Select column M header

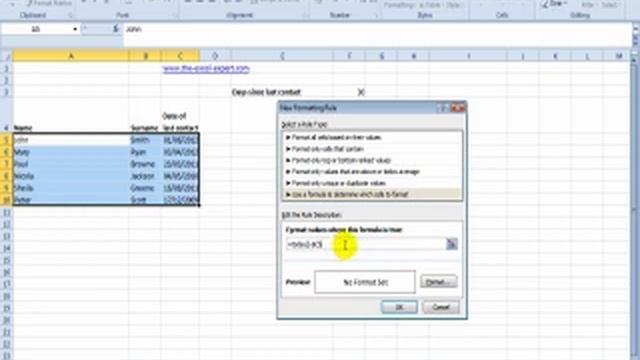[619, 56]
